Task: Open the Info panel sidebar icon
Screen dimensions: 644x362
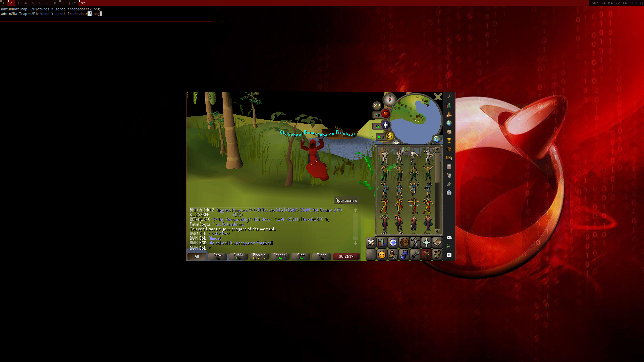Action: click(x=449, y=193)
